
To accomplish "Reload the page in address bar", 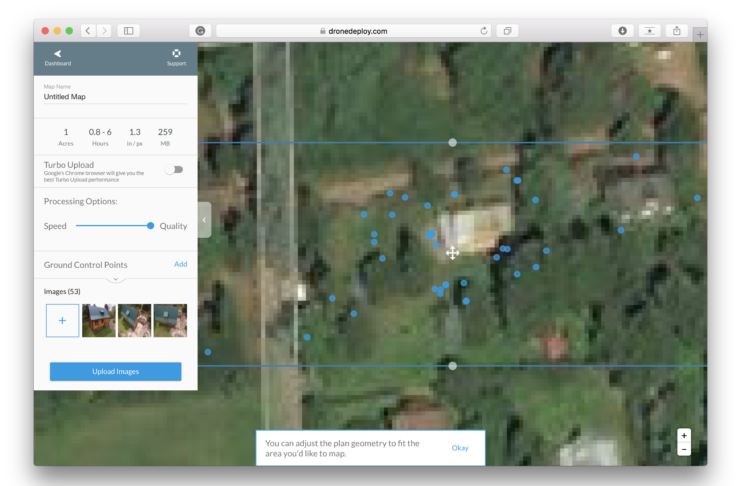I will [x=484, y=31].
